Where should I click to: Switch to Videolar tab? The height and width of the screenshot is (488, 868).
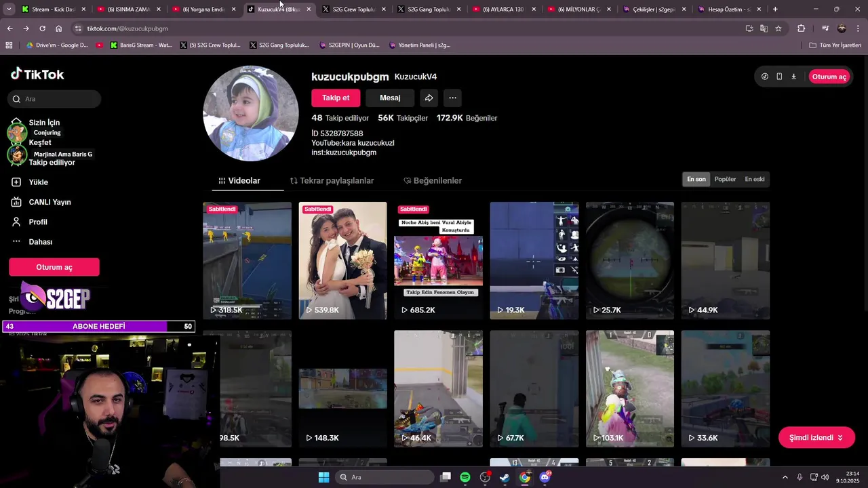(x=239, y=181)
